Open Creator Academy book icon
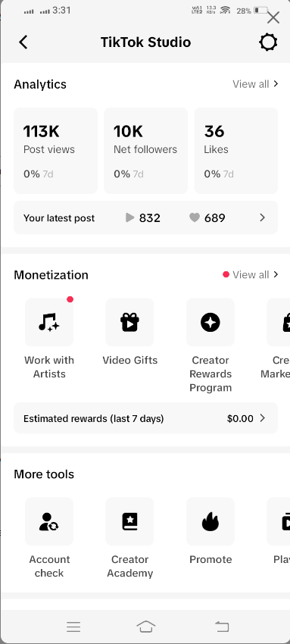The image size is (290, 644). pos(129,521)
